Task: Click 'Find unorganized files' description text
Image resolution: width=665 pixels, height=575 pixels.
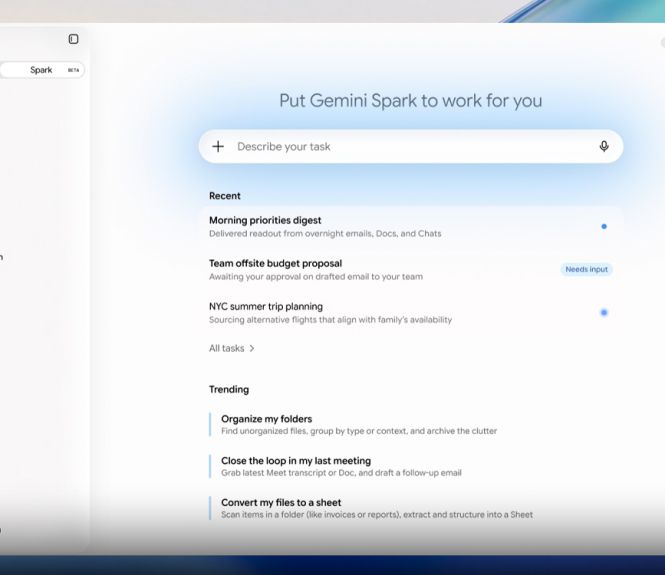Action: [359, 431]
